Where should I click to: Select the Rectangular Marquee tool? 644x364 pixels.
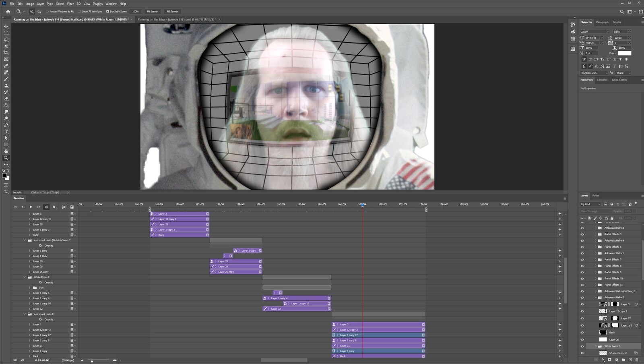6,33
